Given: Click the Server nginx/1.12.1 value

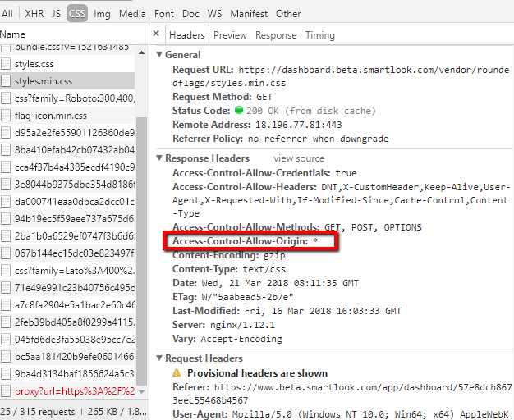Looking at the screenshot, I should tap(242, 325).
